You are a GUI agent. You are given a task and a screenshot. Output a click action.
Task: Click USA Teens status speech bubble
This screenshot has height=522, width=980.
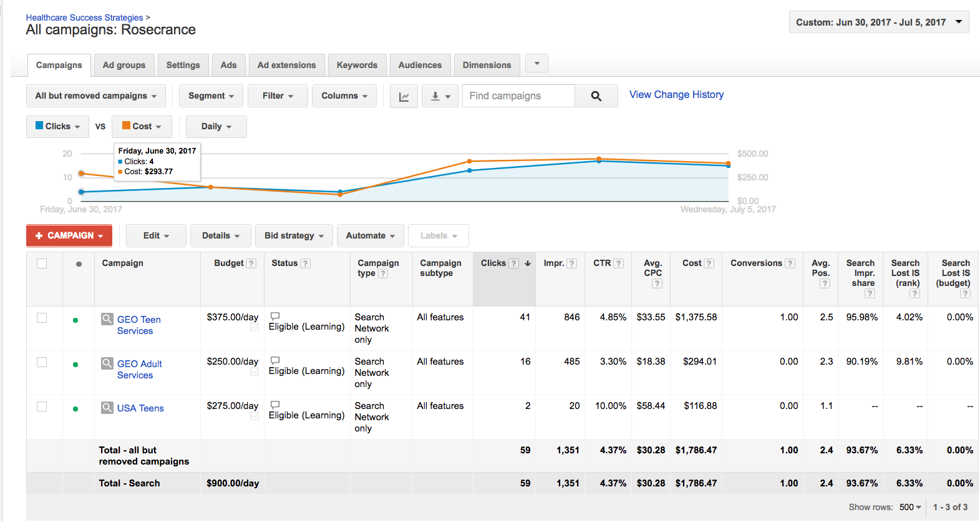click(x=275, y=405)
